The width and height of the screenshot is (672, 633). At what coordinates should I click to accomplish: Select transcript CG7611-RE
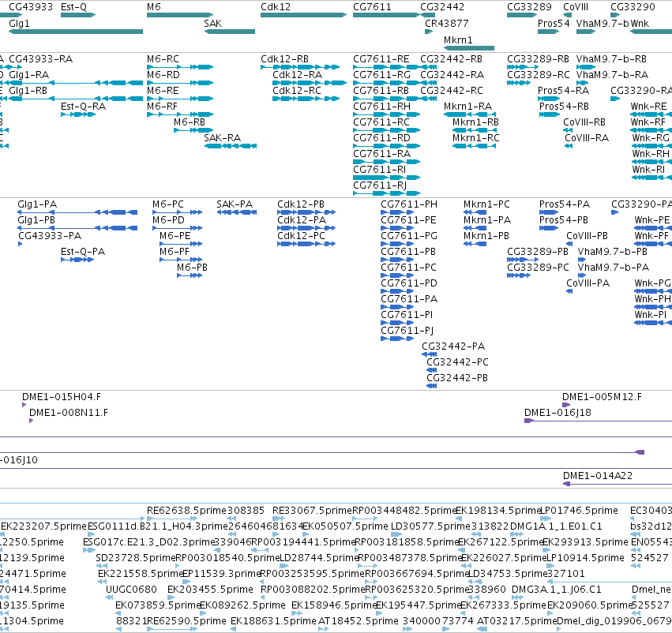click(x=387, y=67)
